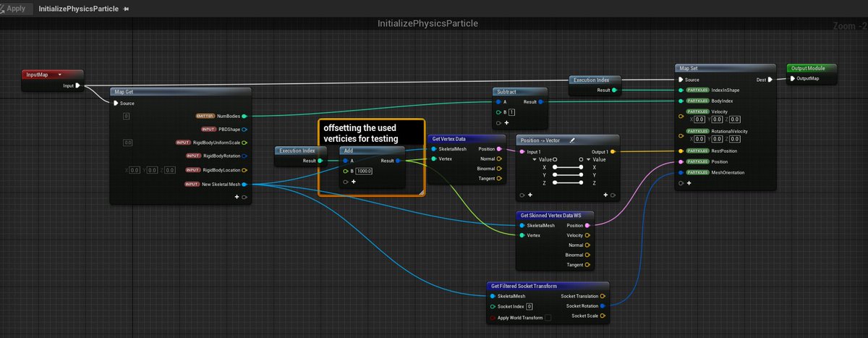Click the Result pin of Add node
Viewport: 868px width, 338px height.
tap(399, 161)
